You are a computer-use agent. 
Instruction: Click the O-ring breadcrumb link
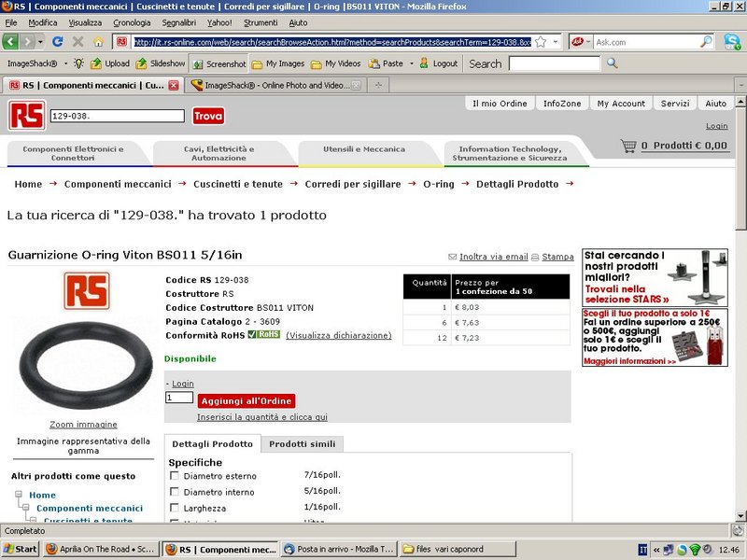tap(439, 184)
